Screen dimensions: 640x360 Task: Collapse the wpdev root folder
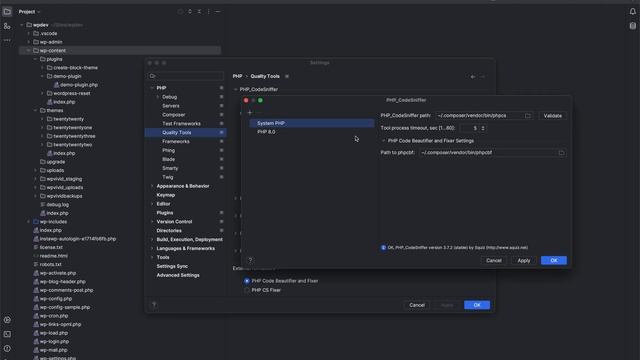pyautogui.click(x=22, y=25)
